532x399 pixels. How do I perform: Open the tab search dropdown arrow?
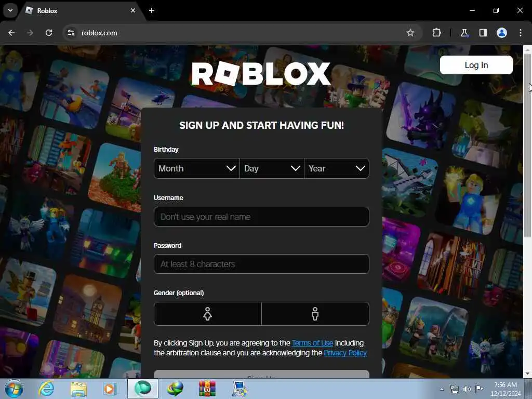click(10, 10)
